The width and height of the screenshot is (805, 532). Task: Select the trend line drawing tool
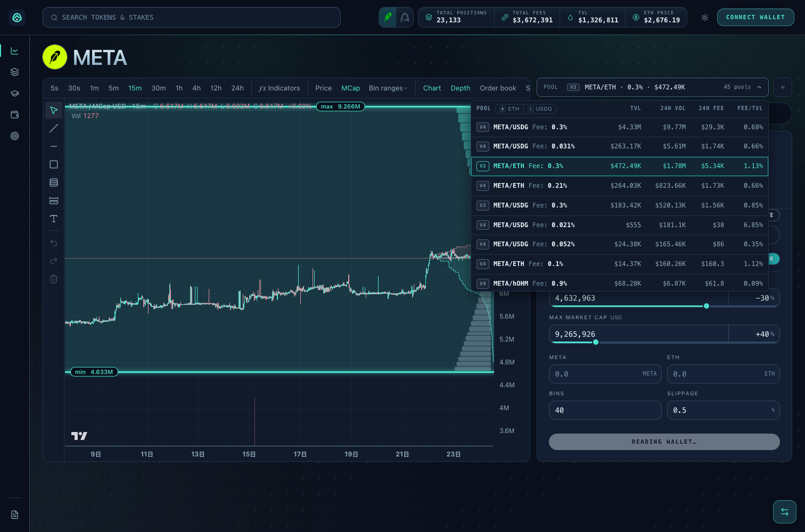pyautogui.click(x=54, y=128)
